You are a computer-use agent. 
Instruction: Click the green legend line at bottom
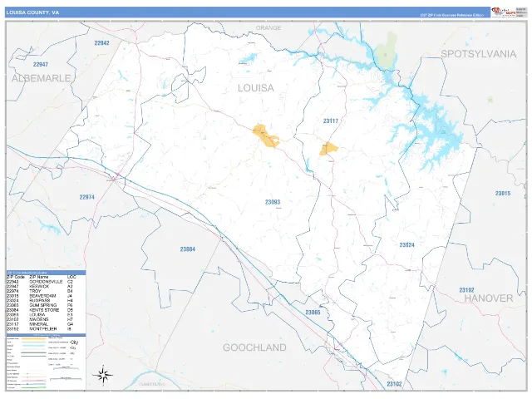click(33, 387)
